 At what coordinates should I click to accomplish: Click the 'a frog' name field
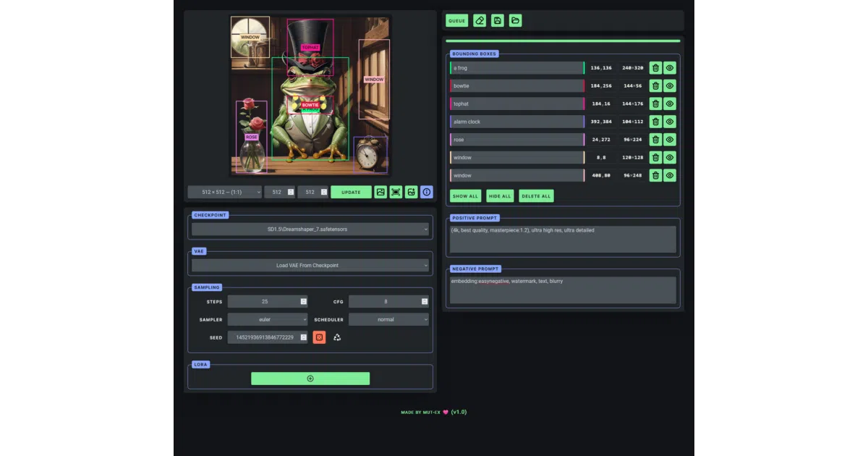517,68
